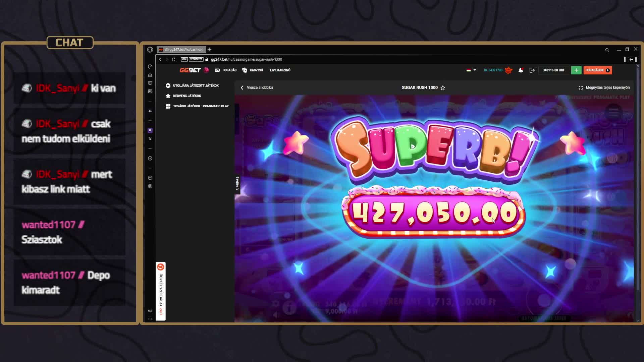Open the Opera menu logo icon
The image size is (644, 362).
[x=150, y=50]
